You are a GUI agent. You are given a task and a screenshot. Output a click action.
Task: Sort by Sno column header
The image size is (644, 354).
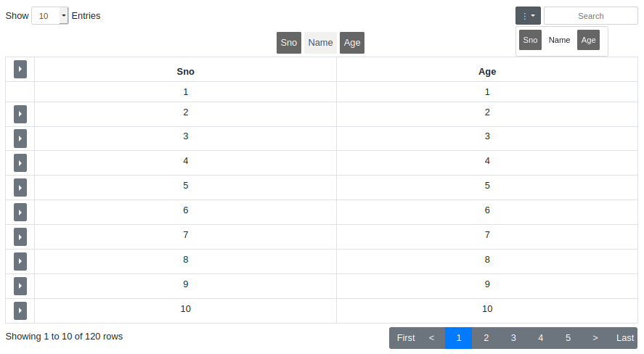[185, 71]
